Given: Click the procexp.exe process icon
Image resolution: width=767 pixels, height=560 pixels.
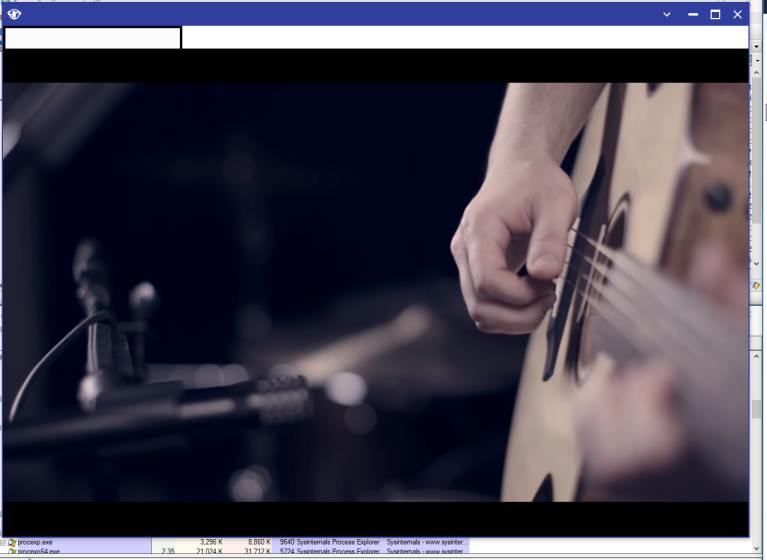Looking at the screenshot, I should [x=12, y=542].
